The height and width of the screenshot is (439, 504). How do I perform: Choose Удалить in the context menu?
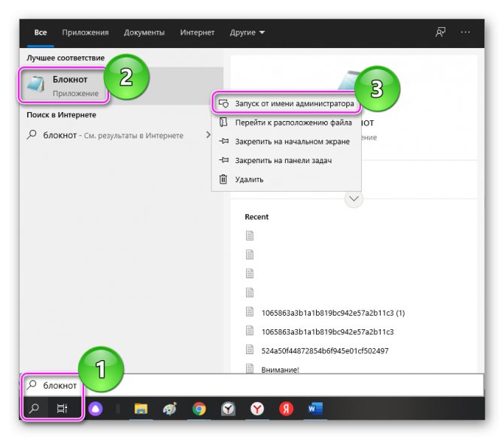tap(286, 179)
